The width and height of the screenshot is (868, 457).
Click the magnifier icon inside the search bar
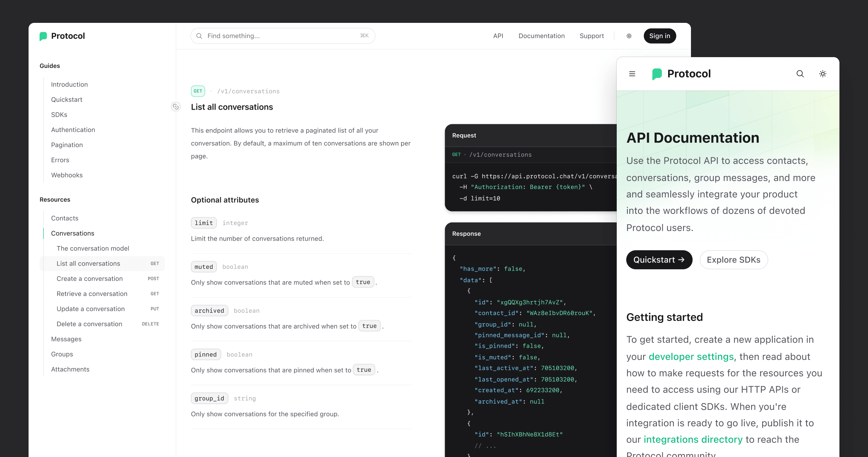point(200,36)
